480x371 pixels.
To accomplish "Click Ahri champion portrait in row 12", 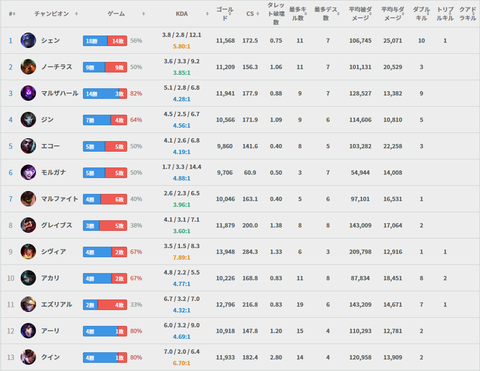I will coord(28,331).
